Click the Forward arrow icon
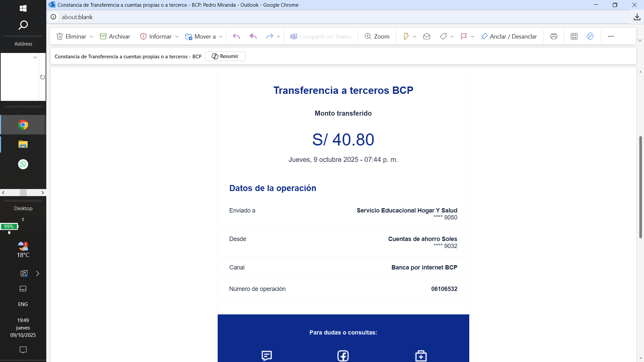644x362 pixels. click(x=269, y=37)
